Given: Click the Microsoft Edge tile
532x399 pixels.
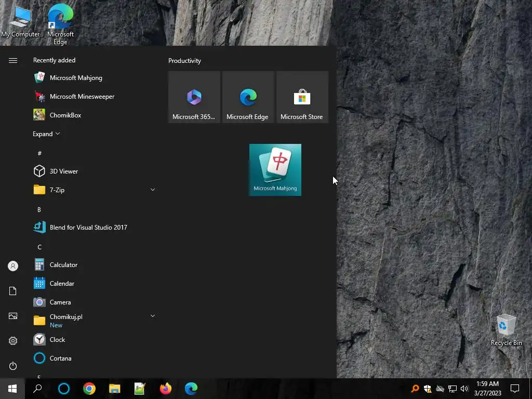Looking at the screenshot, I should tap(248, 97).
